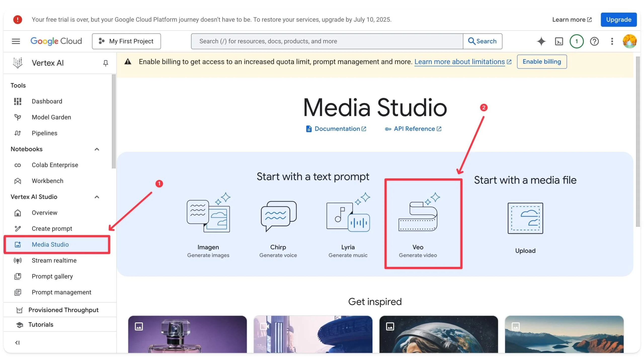Click Enable billing button
Image resolution: width=644 pixels, height=362 pixels.
542,62
